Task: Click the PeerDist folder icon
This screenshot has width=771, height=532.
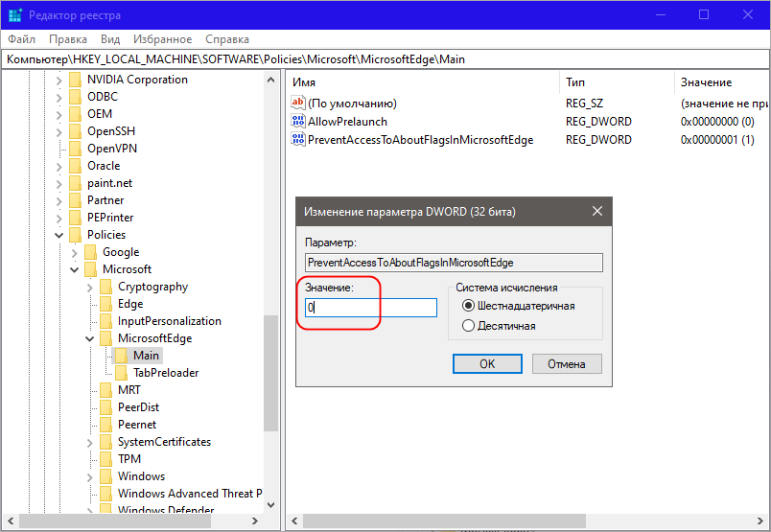Action: pyautogui.click(x=105, y=407)
